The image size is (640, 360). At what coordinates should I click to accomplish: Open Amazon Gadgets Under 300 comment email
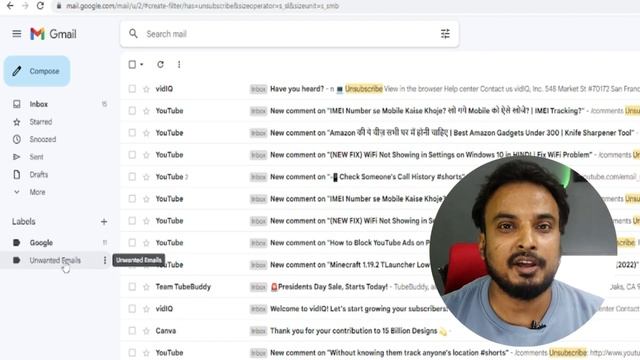380,133
